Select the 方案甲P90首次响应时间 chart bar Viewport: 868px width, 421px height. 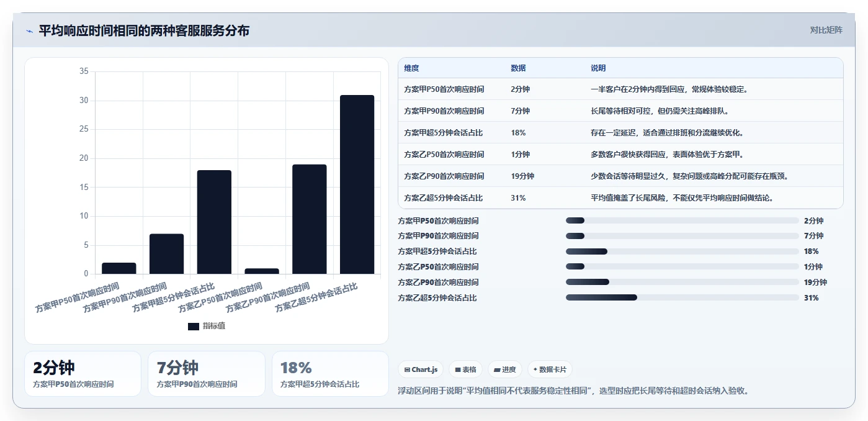point(166,254)
